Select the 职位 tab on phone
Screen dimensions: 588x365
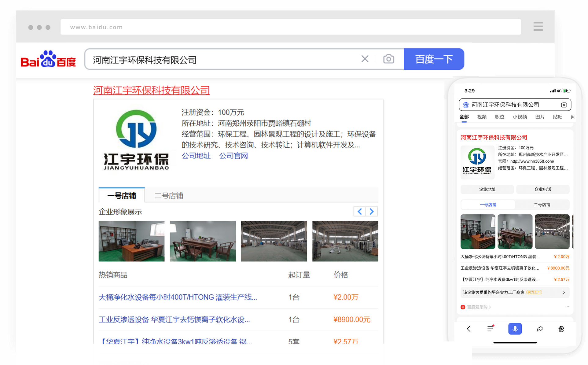[x=499, y=117]
